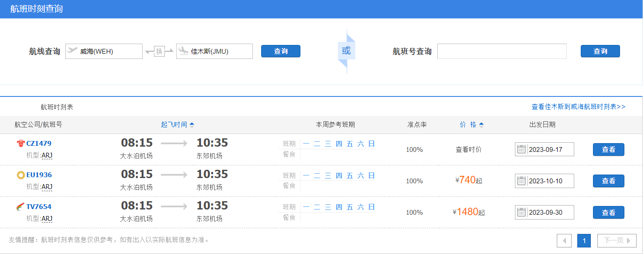Sort by 价格 column header

[472, 125]
